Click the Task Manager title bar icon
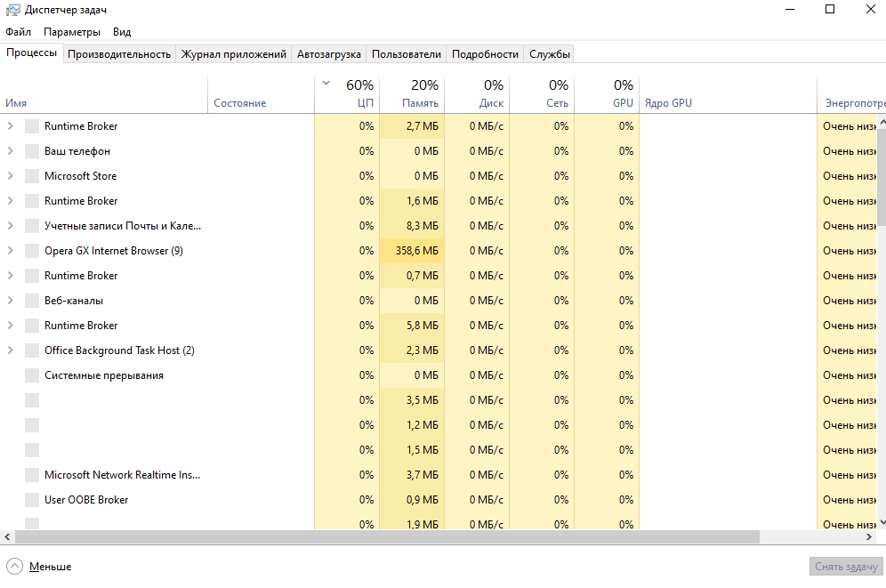 point(12,10)
